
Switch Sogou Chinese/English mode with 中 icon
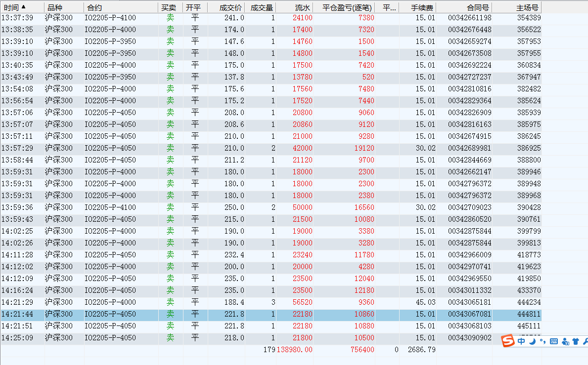pyautogui.click(x=521, y=341)
